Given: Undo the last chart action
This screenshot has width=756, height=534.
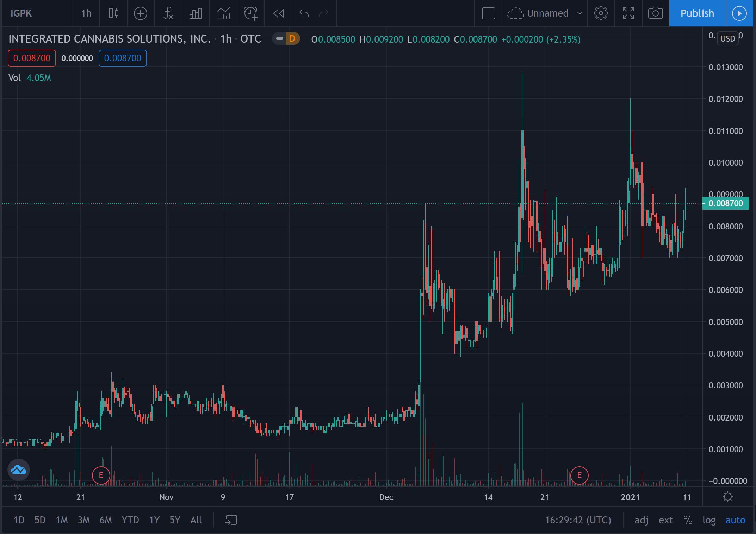Looking at the screenshot, I should coord(304,13).
